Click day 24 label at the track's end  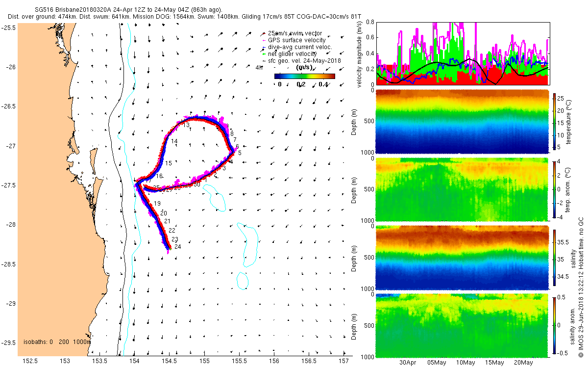click(x=178, y=247)
